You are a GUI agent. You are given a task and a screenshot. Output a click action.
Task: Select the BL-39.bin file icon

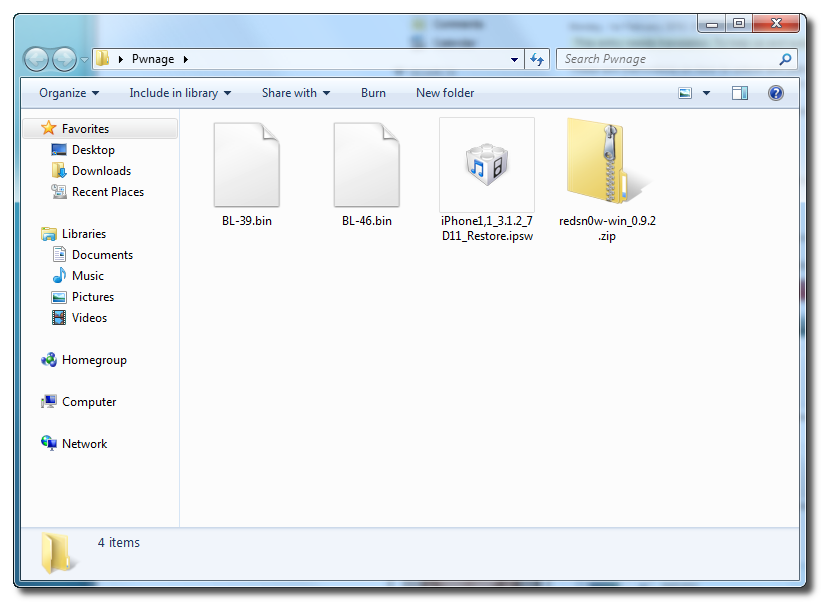point(247,164)
